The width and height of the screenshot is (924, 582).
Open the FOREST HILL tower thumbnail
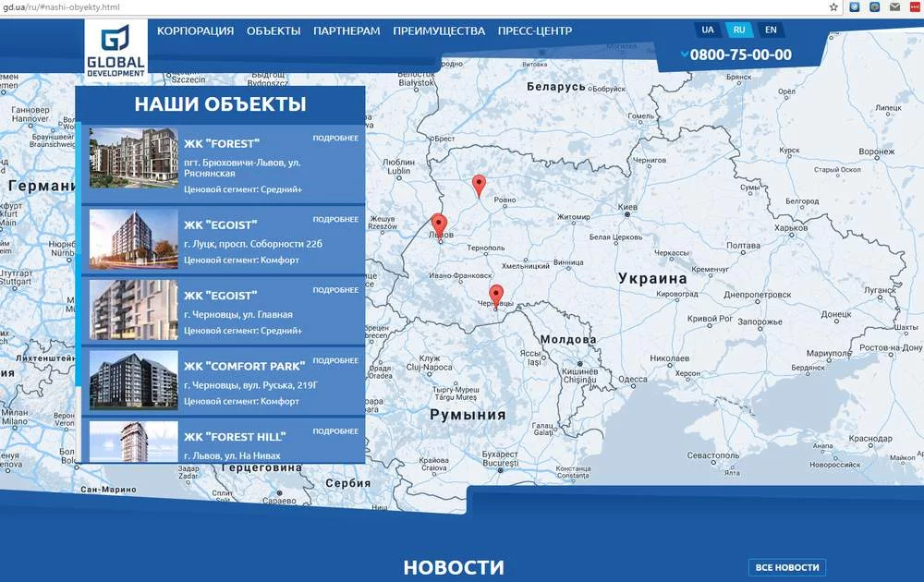(134, 442)
